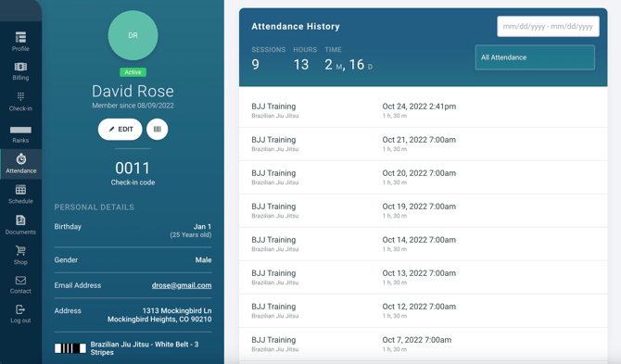Open the All Attendance dropdown
The width and height of the screenshot is (621, 364).
pyautogui.click(x=535, y=57)
